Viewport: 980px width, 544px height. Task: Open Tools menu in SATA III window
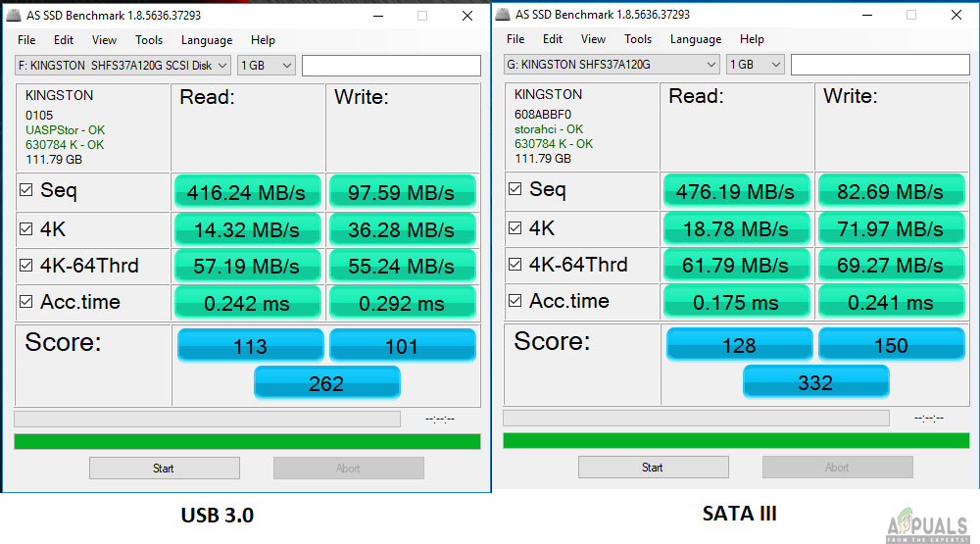click(x=638, y=39)
